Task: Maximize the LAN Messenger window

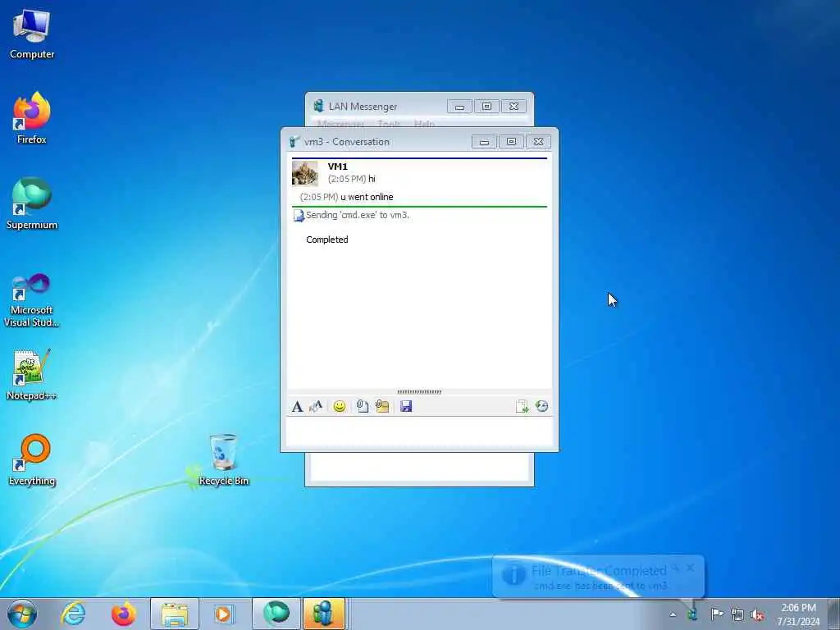Action: coord(486,106)
